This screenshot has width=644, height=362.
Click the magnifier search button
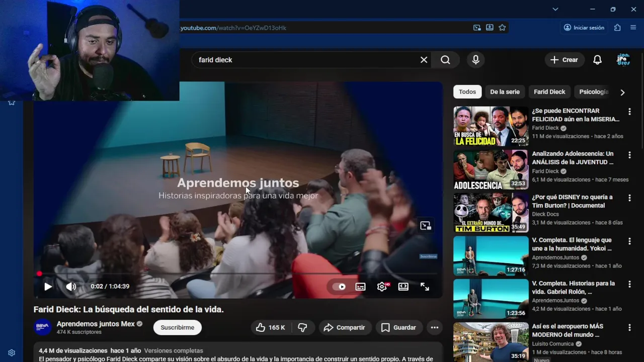[445, 60]
